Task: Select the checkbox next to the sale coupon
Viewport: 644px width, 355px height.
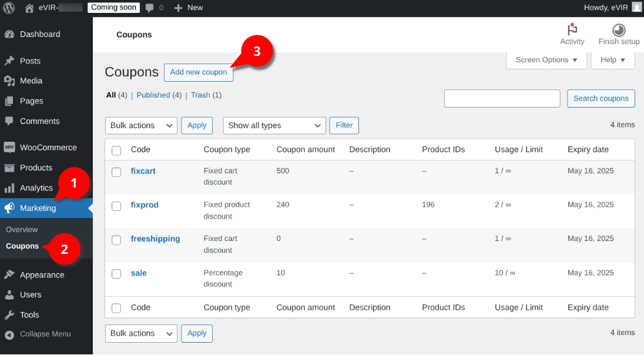Action: pos(117,274)
